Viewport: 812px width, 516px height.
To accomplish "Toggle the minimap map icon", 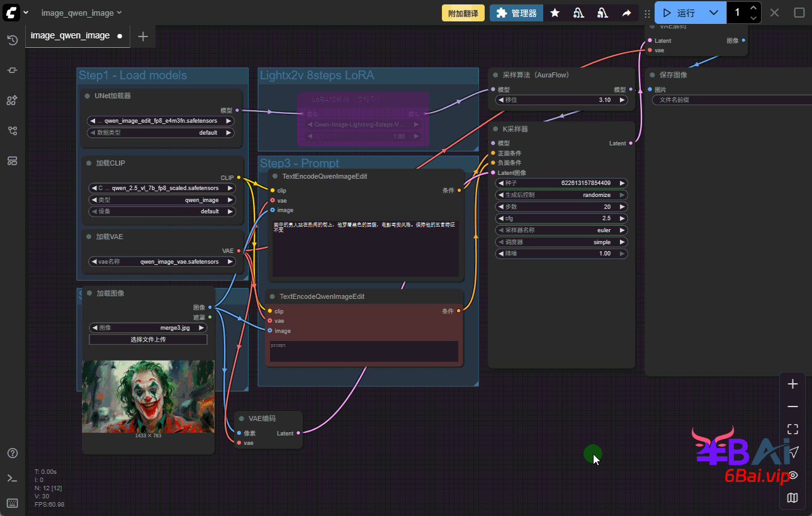I will click(x=792, y=498).
